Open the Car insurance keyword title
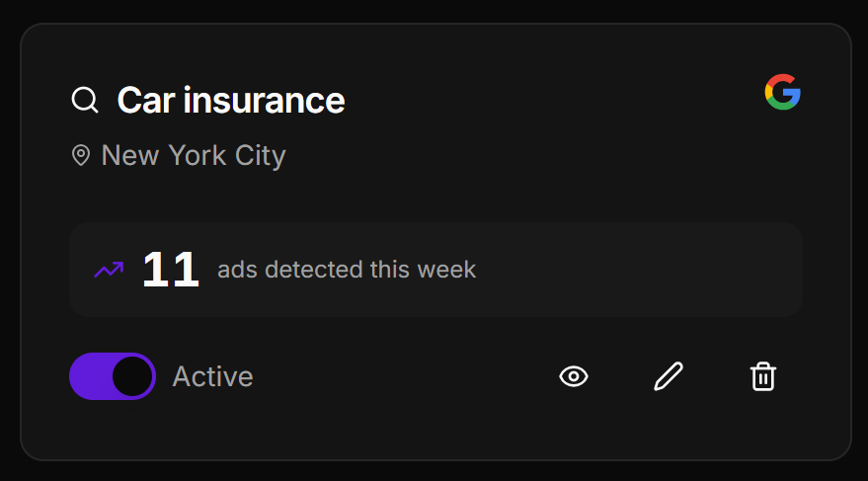 (230, 100)
